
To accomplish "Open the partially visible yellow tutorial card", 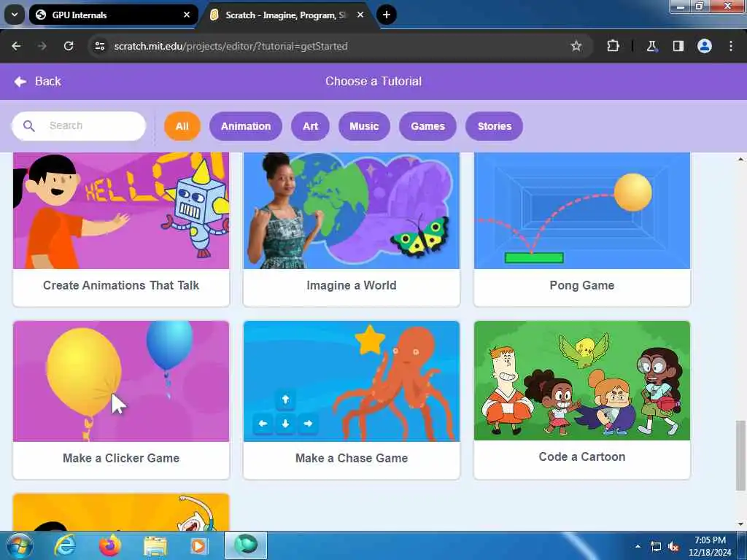I will 121,513.
